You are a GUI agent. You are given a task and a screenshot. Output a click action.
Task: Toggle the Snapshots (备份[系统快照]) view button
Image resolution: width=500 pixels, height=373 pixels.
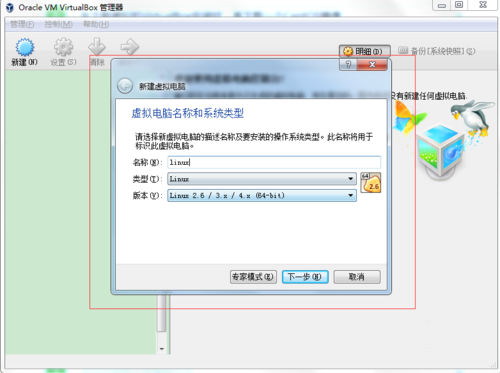point(436,51)
